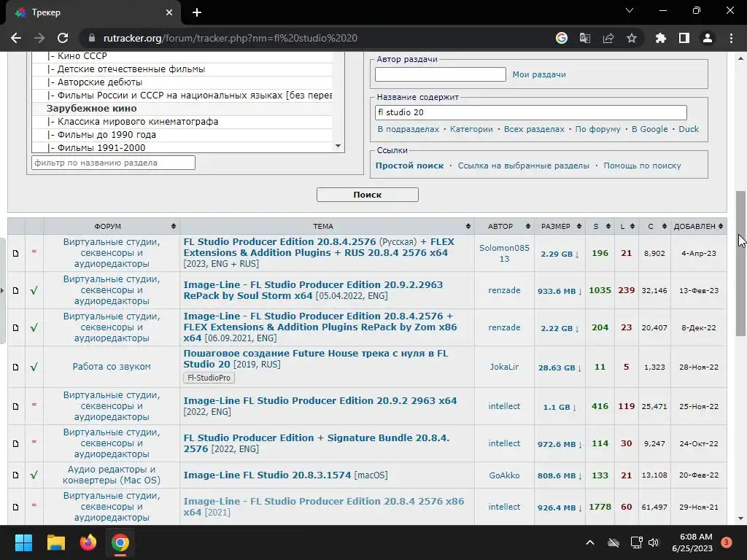Screen dimensions: 747x560
Task: Click the fl studio 20 search field
Action: 531,112
